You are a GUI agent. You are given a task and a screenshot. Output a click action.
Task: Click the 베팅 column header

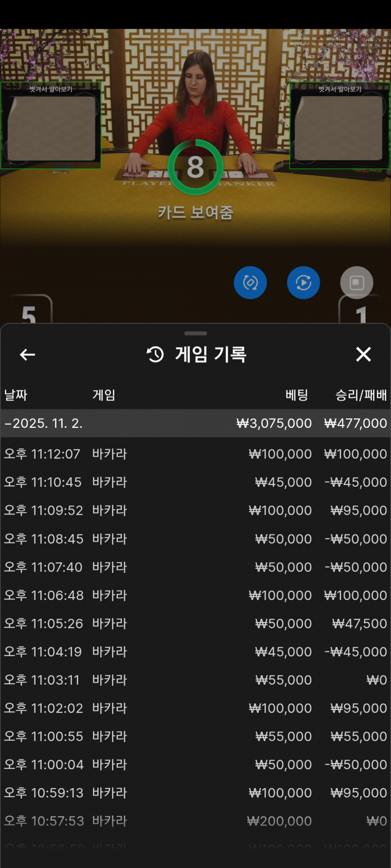tap(296, 395)
